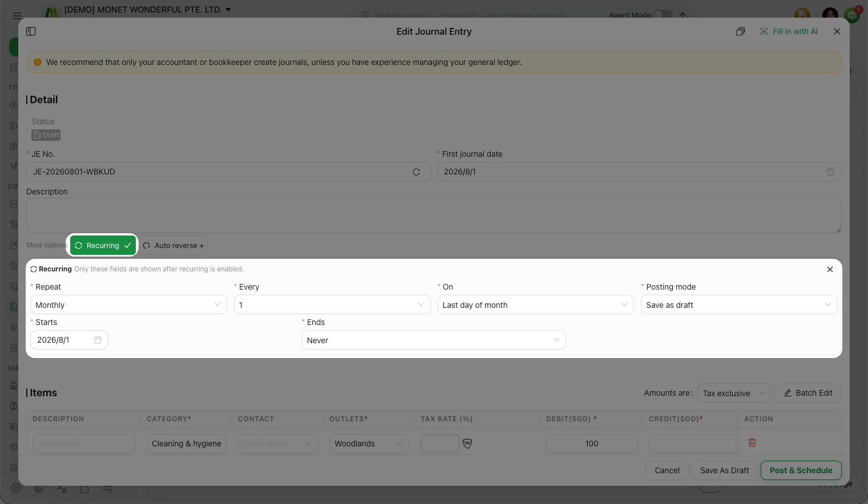Click the credit amount field

pyautogui.click(x=693, y=444)
